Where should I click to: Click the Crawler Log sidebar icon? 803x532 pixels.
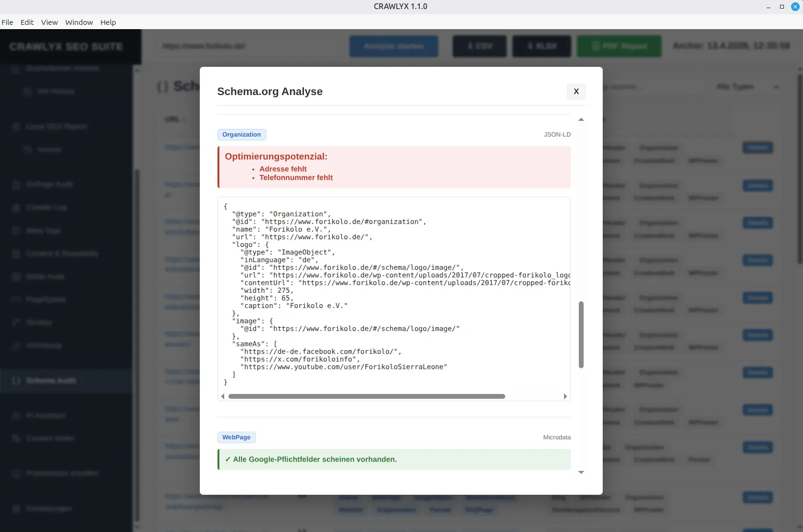(16, 207)
